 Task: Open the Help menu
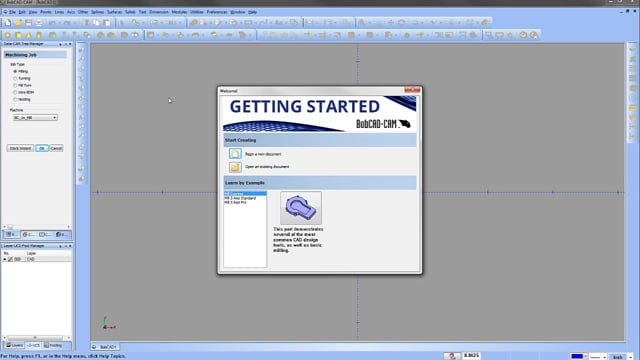[x=253, y=12]
